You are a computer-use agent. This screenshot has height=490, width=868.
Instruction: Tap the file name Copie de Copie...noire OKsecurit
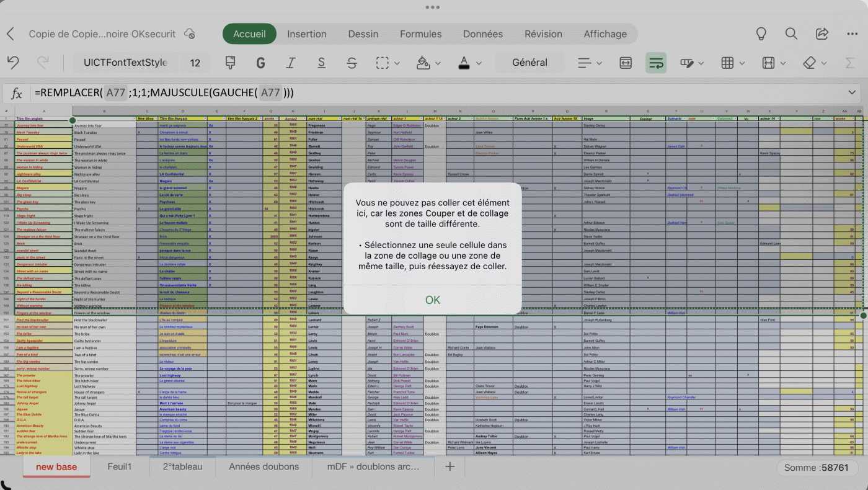tap(102, 34)
